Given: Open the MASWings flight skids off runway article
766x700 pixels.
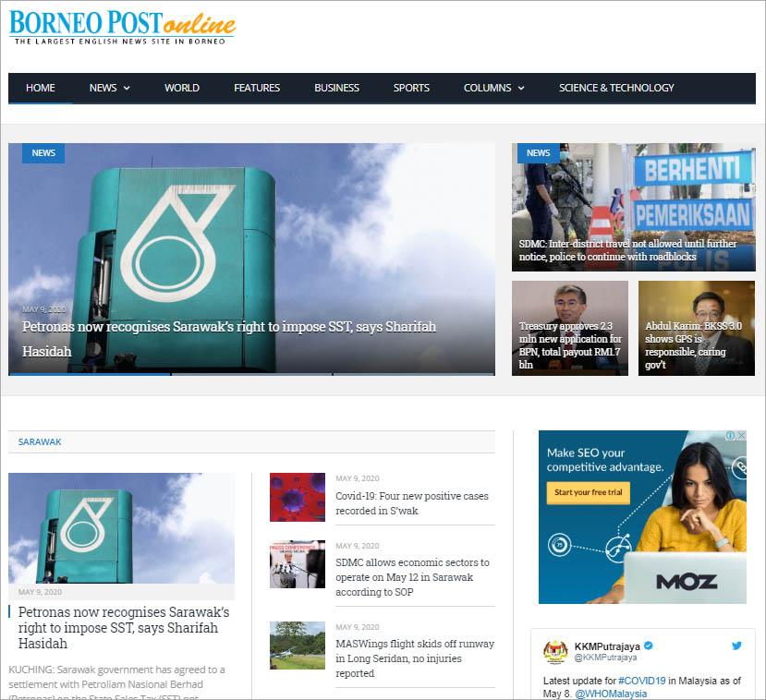Looking at the screenshot, I should coord(415,658).
